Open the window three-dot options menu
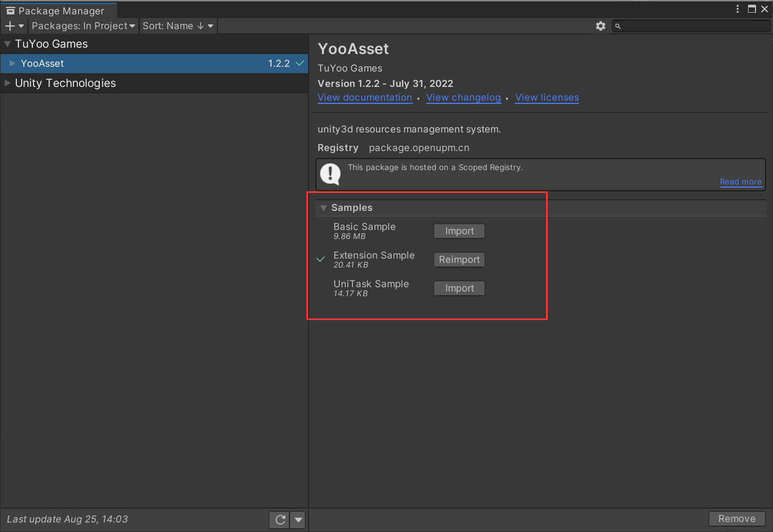773x532 pixels. 737,9
